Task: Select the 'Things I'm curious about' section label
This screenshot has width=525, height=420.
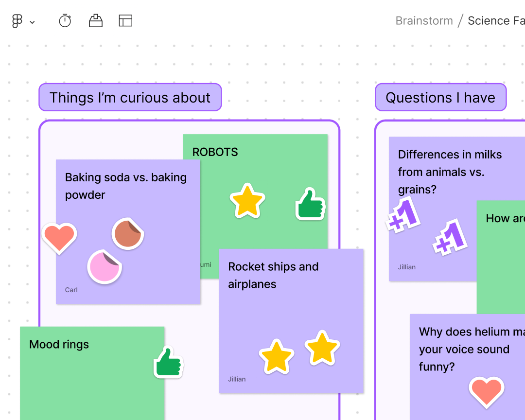Action: (x=130, y=97)
